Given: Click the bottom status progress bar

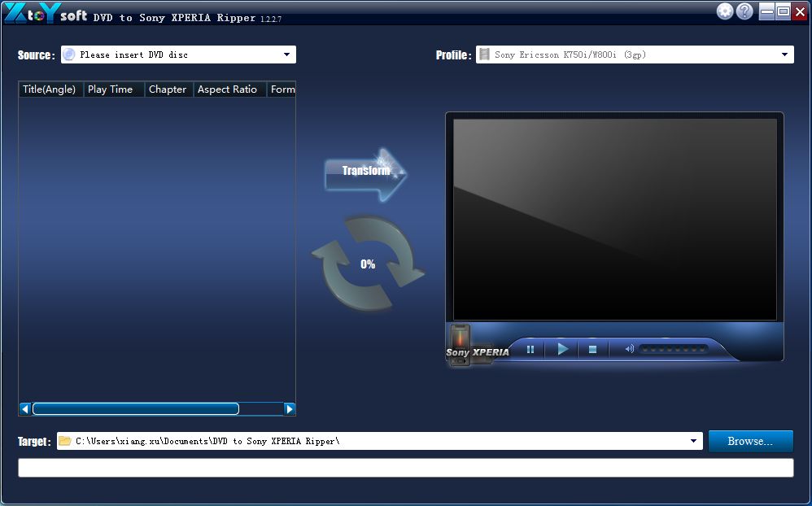Looking at the screenshot, I should tap(405, 468).
